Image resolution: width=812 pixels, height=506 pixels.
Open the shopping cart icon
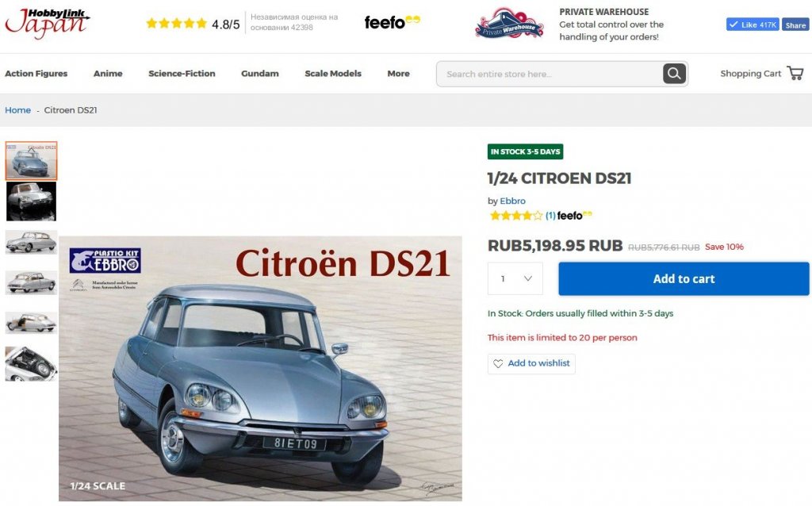795,73
